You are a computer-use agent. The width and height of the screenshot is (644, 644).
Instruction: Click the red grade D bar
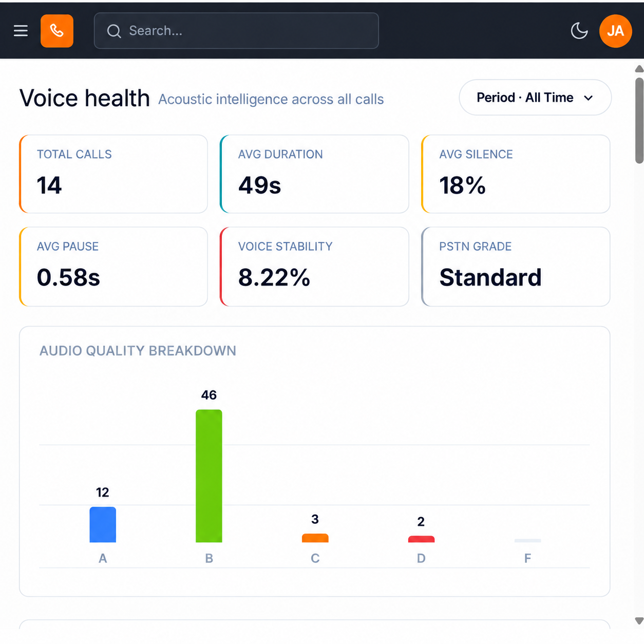pyautogui.click(x=421, y=539)
